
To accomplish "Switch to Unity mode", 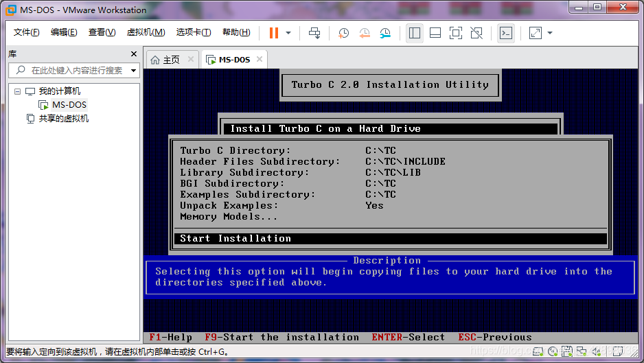I will (x=476, y=33).
